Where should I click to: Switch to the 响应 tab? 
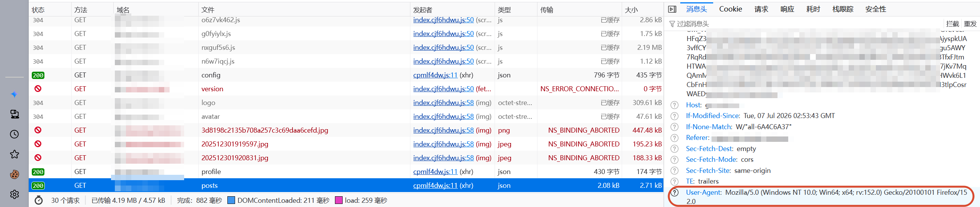(x=787, y=9)
